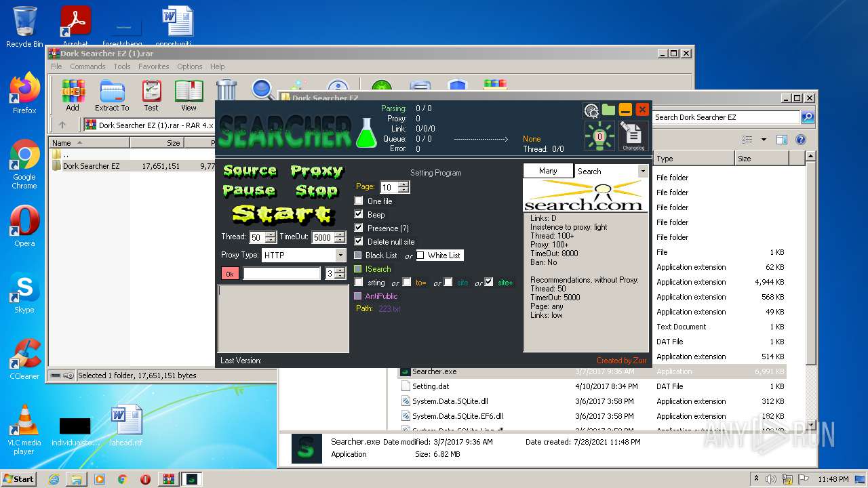Image resolution: width=868 pixels, height=488 pixels.
Task: Open Searcher settings gear icon
Action: 591,110
